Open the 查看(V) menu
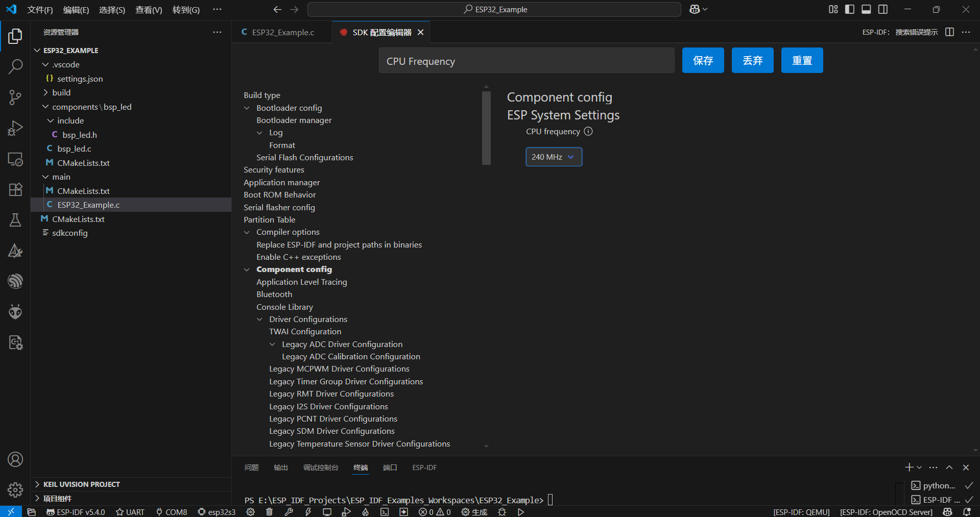The width and height of the screenshot is (980, 517). [x=149, y=10]
